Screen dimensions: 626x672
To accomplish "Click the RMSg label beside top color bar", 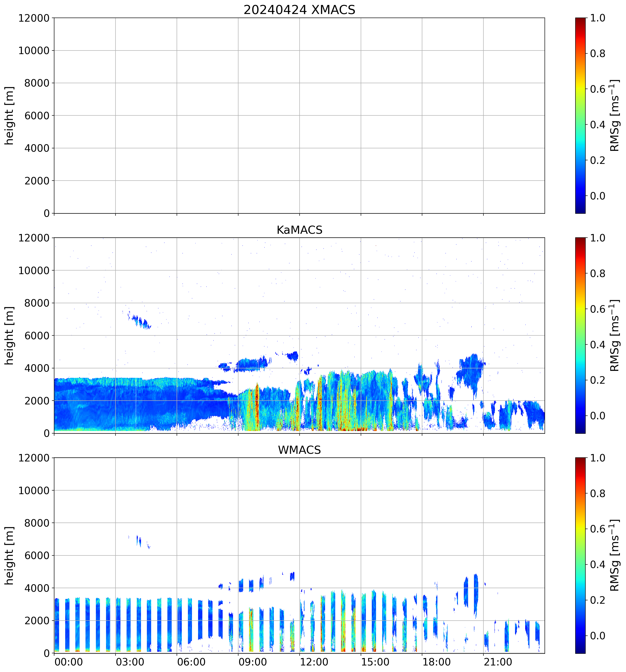I will (614, 115).
